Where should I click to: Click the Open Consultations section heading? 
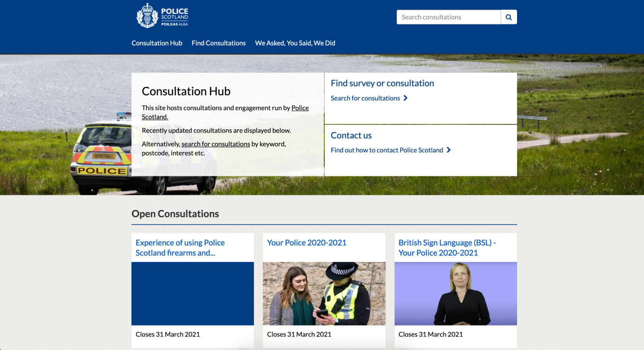175,214
